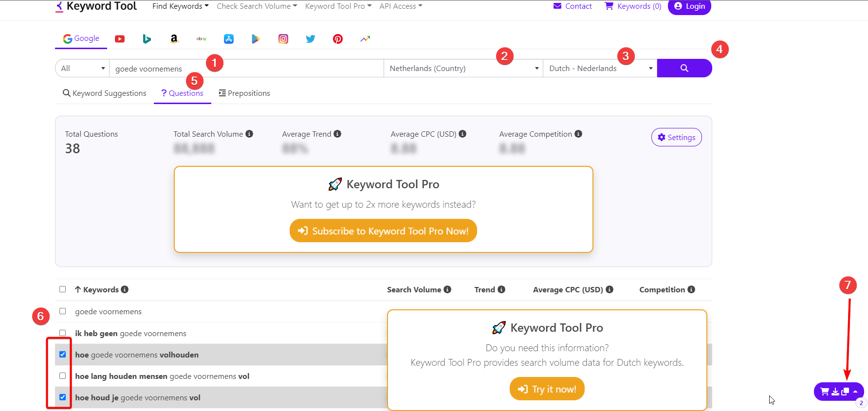Open the Contact link

573,6
